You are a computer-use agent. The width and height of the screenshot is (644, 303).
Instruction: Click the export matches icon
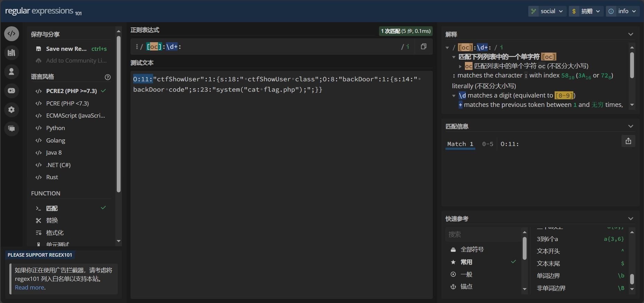coord(628,141)
